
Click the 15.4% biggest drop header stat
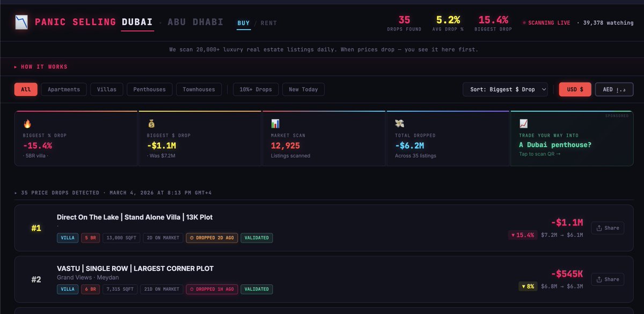point(493,23)
